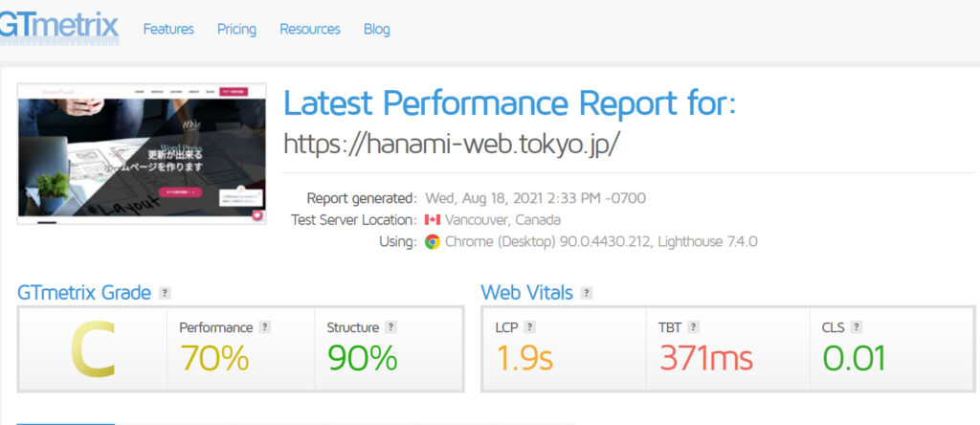The width and height of the screenshot is (980, 425).
Task: Click the C grade letter
Action: 93,350
